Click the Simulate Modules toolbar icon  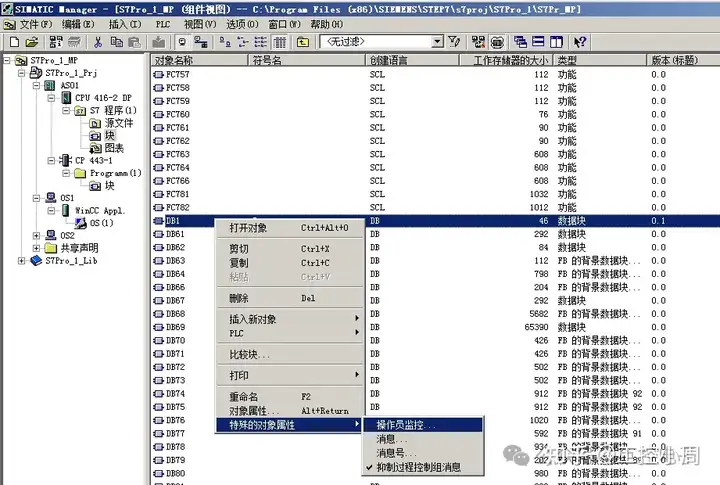497,42
